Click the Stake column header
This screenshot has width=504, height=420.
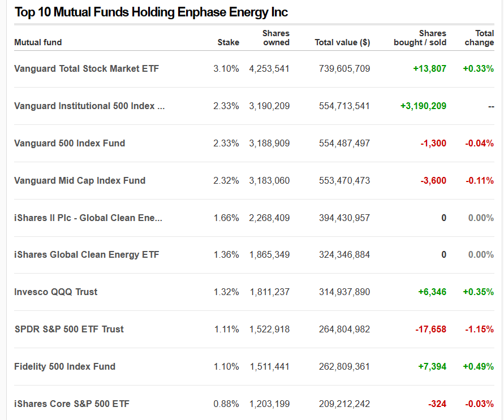[x=228, y=42]
